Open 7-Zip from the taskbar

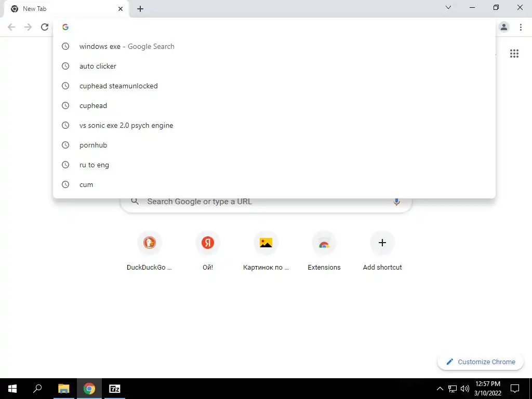point(115,389)
